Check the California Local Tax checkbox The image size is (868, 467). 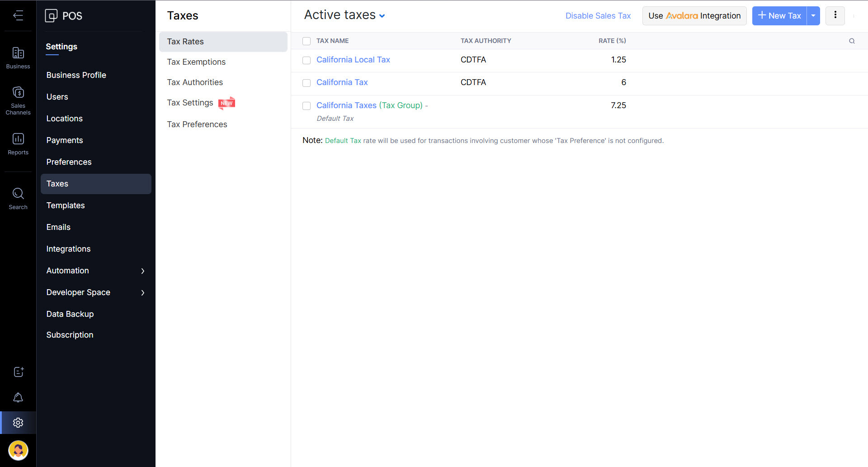point(307,60)
